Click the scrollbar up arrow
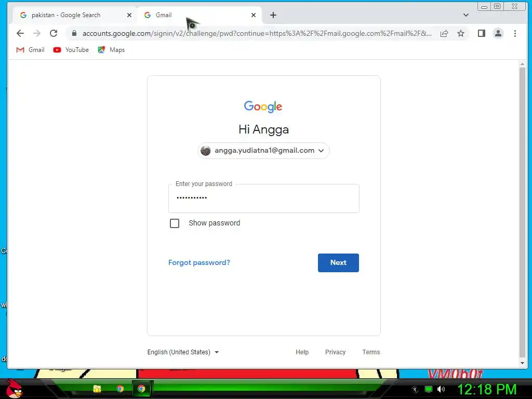The height and width of the screenshot is (399, 532). point(522,64)
